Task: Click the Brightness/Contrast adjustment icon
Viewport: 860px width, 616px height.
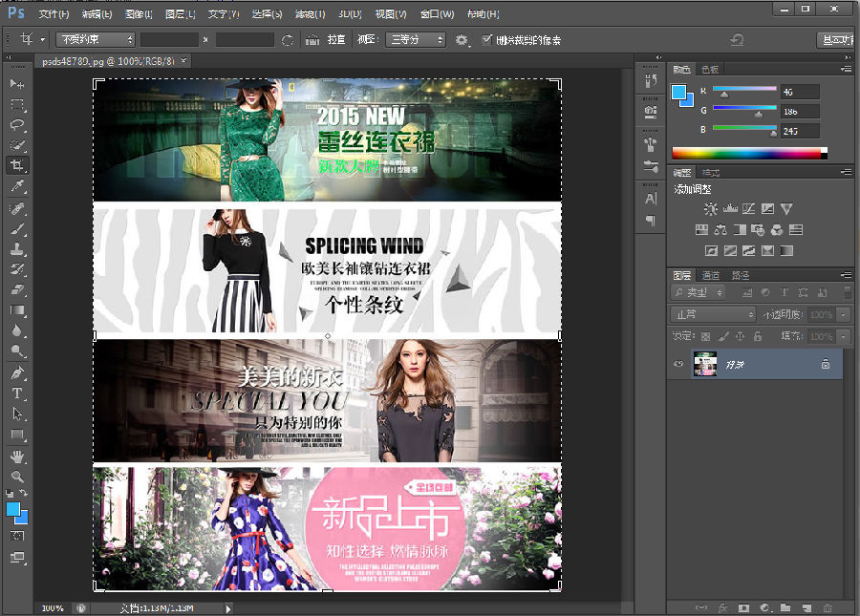Action: click(710, 208)
